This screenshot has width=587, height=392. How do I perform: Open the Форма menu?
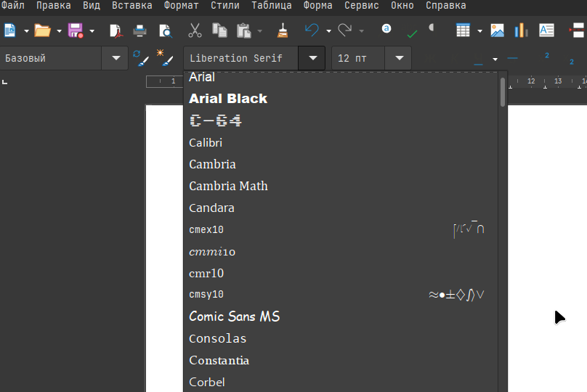317,6
